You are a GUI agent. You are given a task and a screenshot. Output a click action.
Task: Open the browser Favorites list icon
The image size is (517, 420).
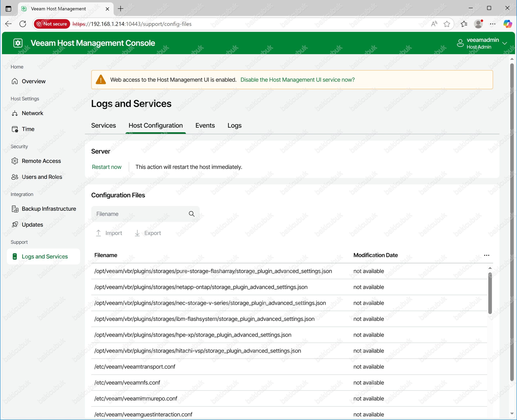[464, 24]
